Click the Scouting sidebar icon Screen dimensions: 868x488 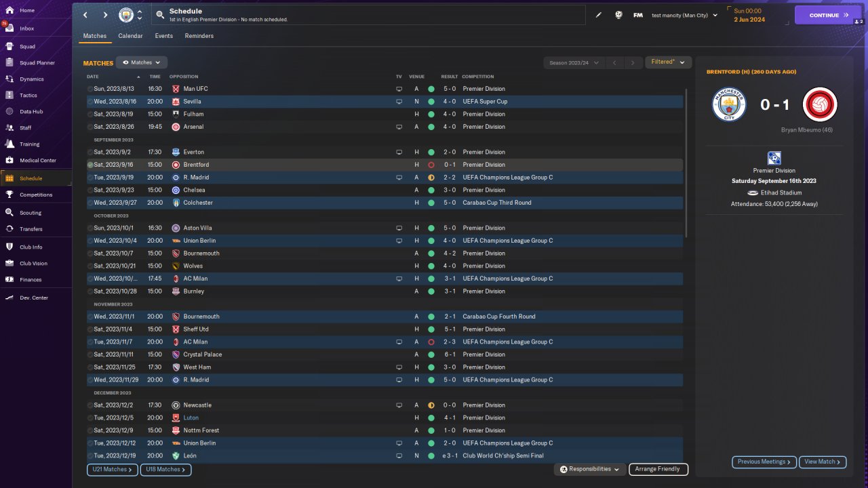(9, 213)
